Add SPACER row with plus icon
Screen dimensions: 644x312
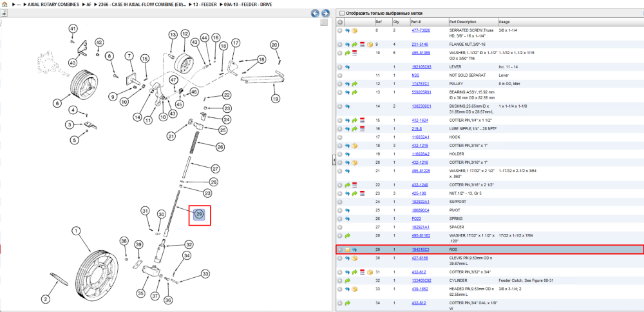(340, 227)
